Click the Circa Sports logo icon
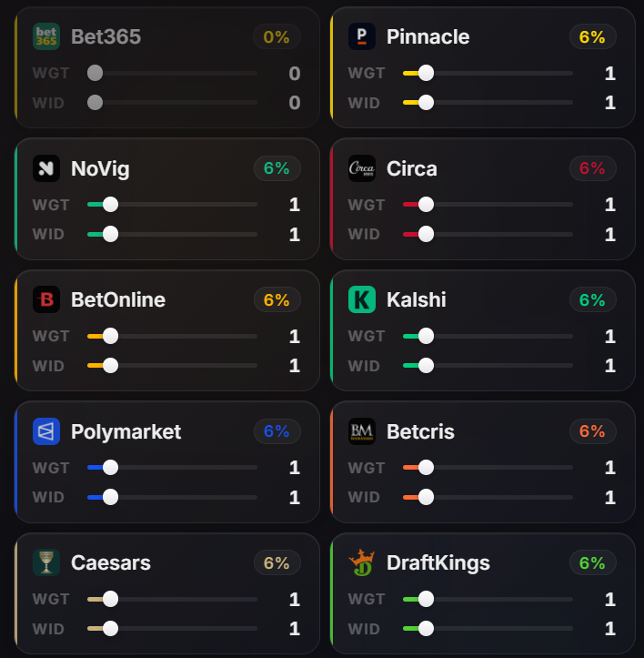The image size is (644, 658). 362,168
